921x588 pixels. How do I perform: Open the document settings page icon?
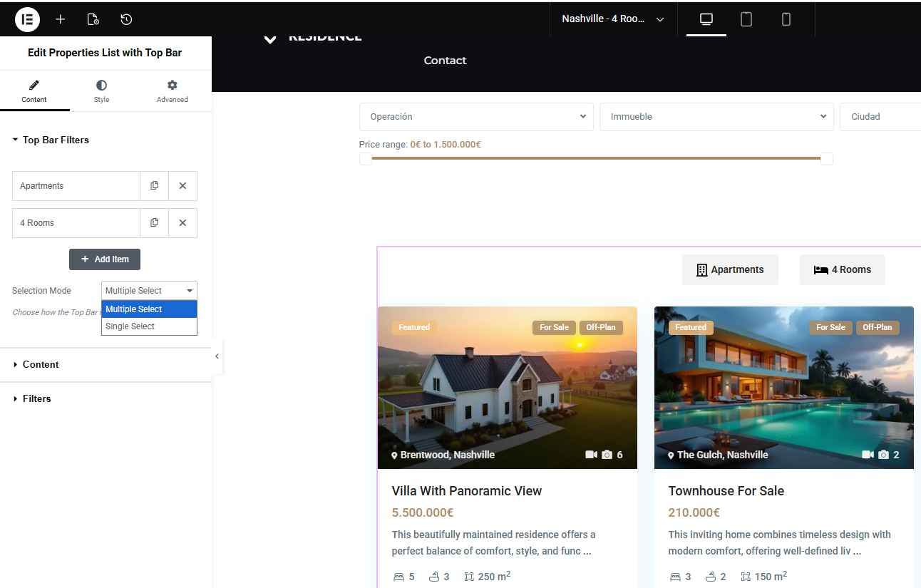click(93, 19)
